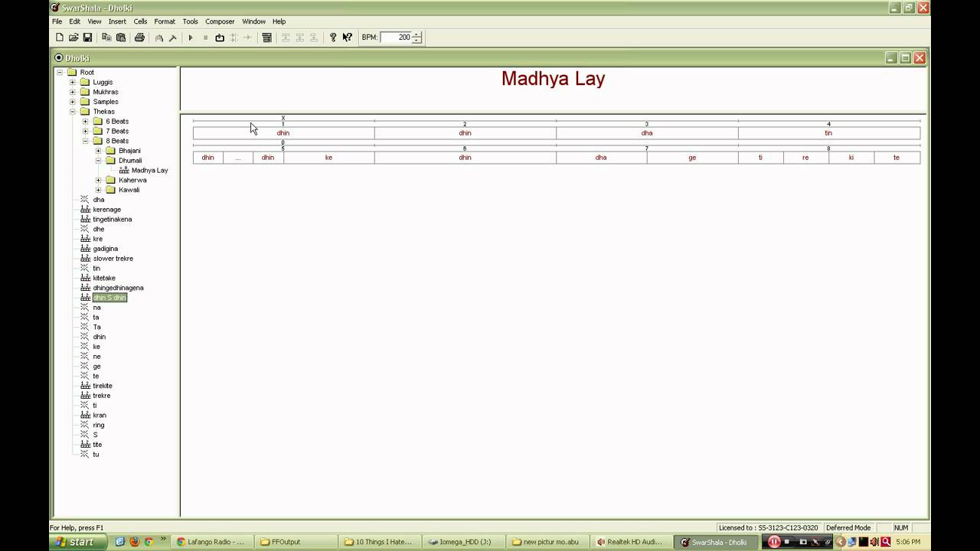Screen dimensions: 980x551
Task: Collapse the Dhumali folder
Action: pos(99,161)
